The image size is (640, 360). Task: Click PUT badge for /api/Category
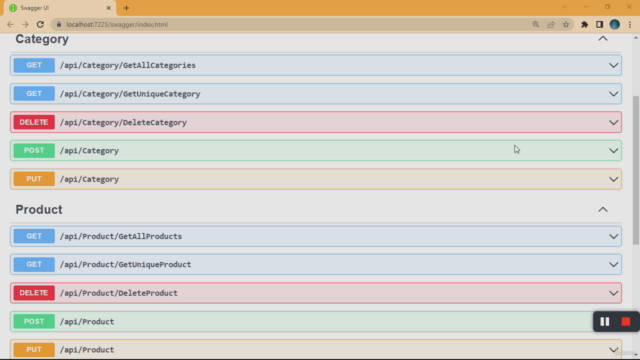[x=34, y=179]
